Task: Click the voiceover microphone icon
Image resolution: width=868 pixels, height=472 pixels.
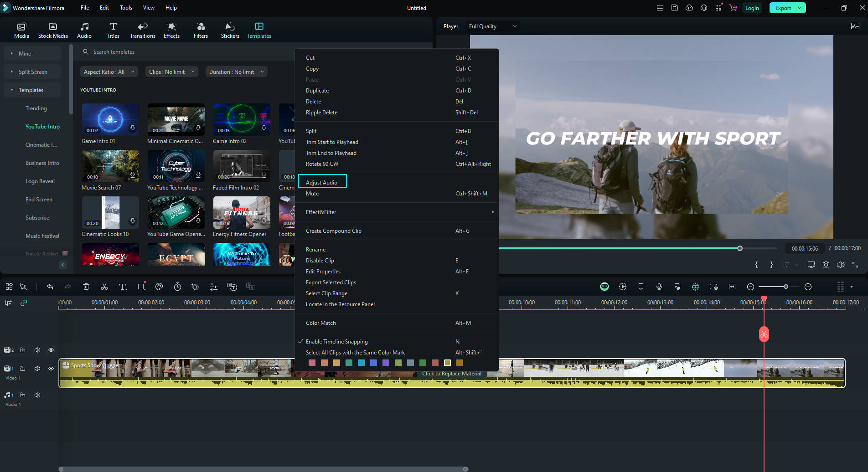Action: coord(659,287)
